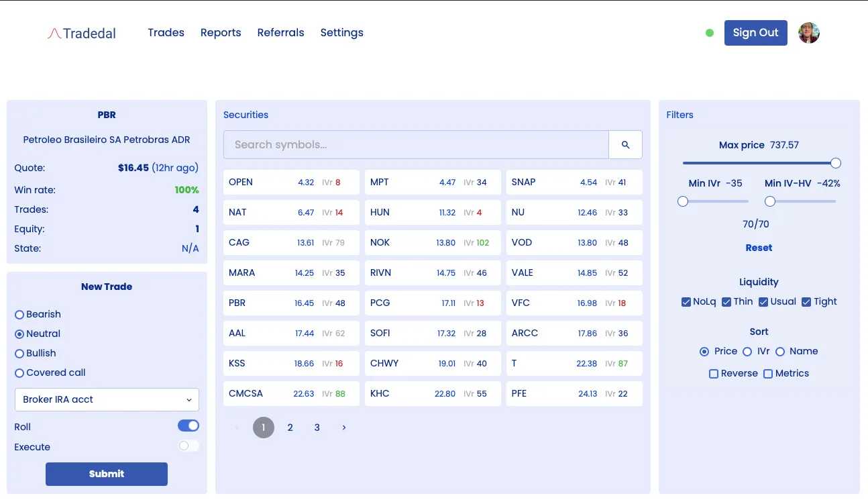Screen dimensions: 868x500
Task: Select the VFC security card
Action: [x=574, y=303]
